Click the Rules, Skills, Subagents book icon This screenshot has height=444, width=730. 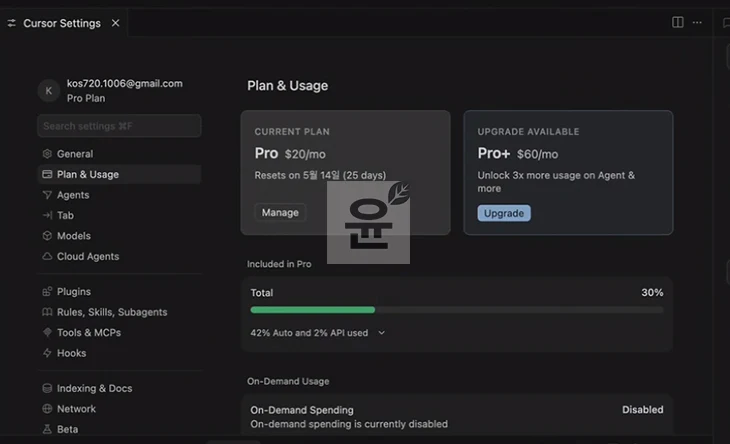(x=47, y=312)
